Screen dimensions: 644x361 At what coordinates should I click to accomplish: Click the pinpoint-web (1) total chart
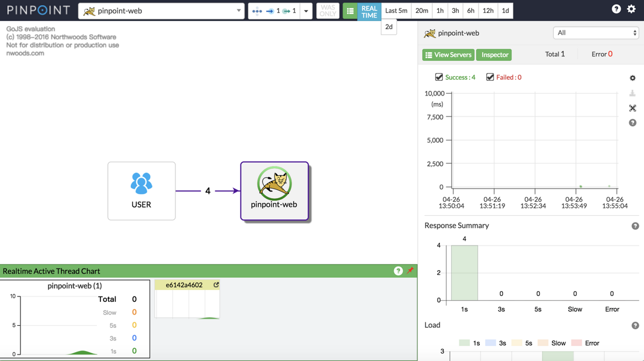click(x=74, y=319)
